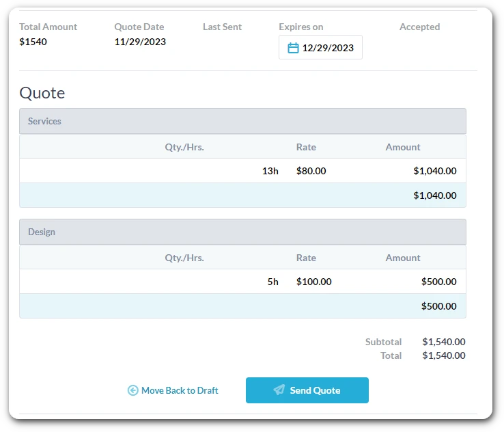Select the $80.00 rate value

[x=311, y=171]
